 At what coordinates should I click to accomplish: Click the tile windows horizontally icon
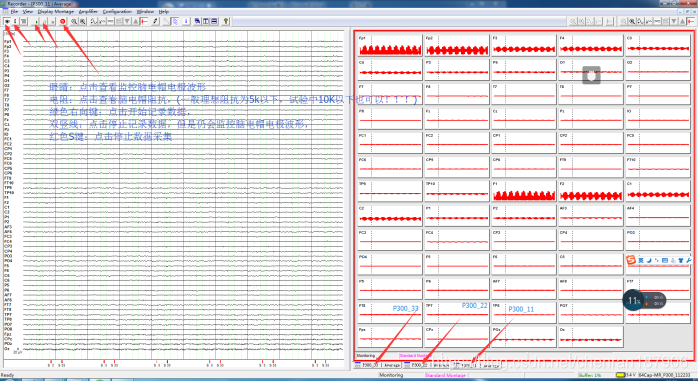tap(214, 21)
